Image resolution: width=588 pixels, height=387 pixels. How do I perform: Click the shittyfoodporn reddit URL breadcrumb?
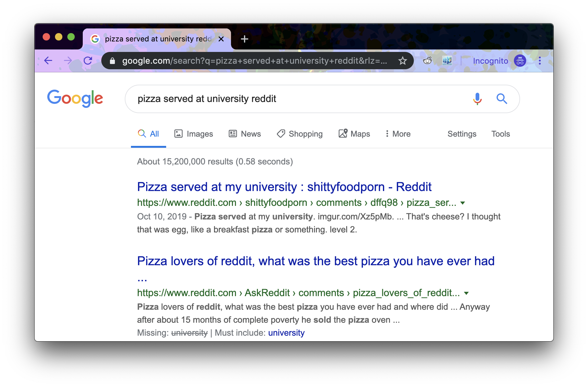click(297, 203)
